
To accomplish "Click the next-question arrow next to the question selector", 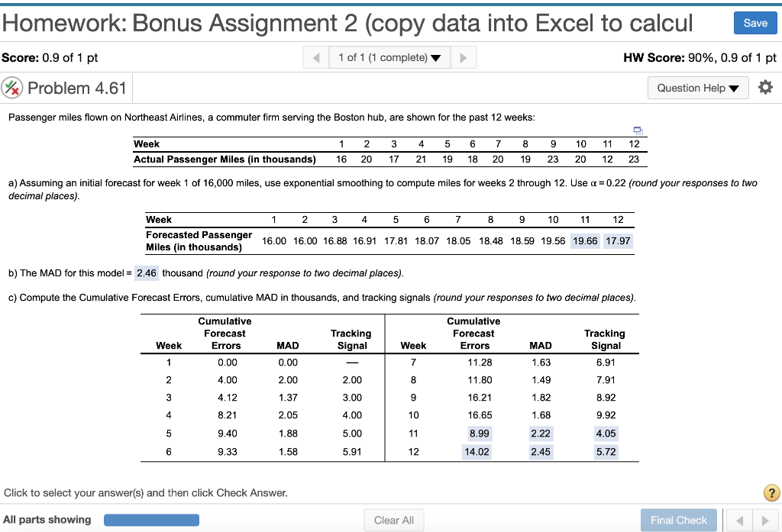I will 464,57.
